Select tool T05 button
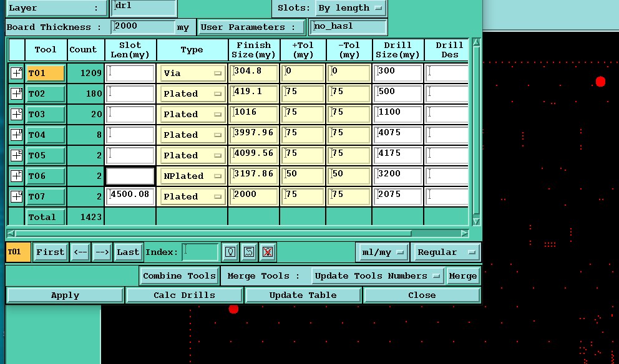This screenshot has height=364, width=619. point(46,155)
